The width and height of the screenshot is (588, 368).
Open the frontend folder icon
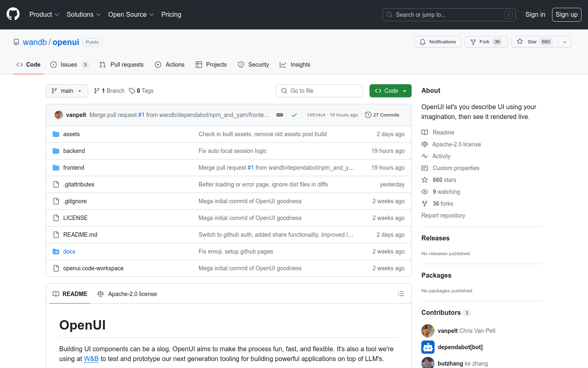click(x=56, y=167)
